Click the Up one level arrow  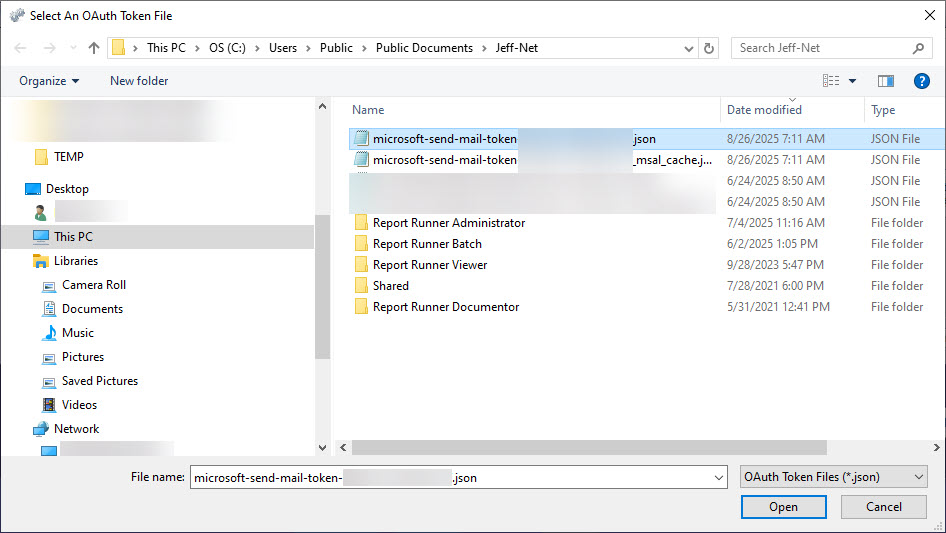coord(94,48)
